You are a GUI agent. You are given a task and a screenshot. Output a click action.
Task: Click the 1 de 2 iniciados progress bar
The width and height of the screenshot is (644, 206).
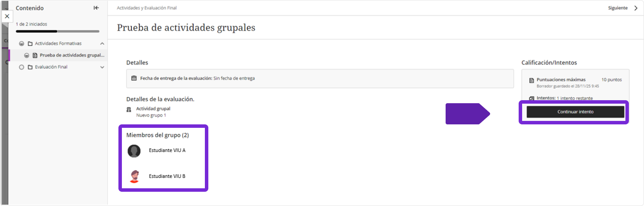click(57, 31)
